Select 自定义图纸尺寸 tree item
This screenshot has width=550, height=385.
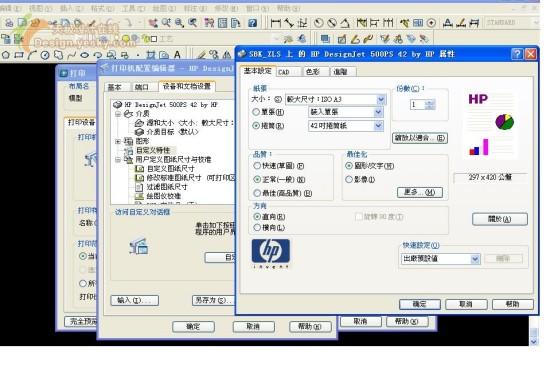point(170,169)
